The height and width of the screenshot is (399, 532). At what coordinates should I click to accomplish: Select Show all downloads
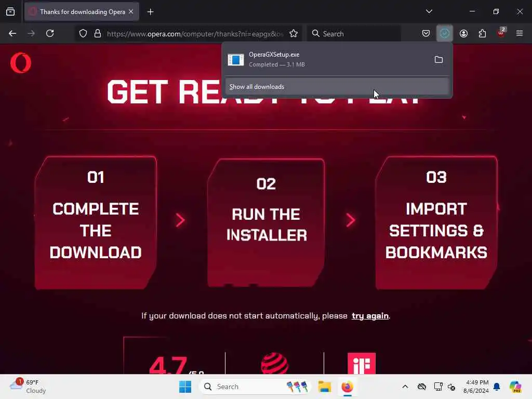(337, 87)
